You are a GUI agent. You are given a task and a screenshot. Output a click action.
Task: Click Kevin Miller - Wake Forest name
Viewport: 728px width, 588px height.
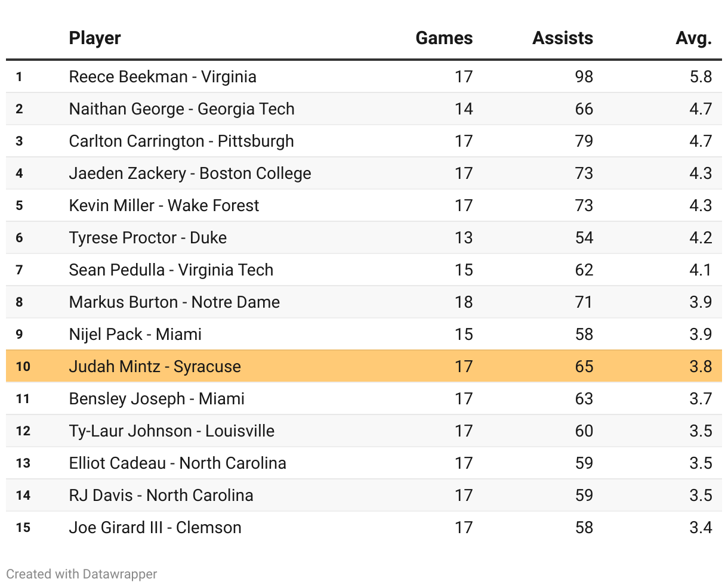tap(164, 206)
